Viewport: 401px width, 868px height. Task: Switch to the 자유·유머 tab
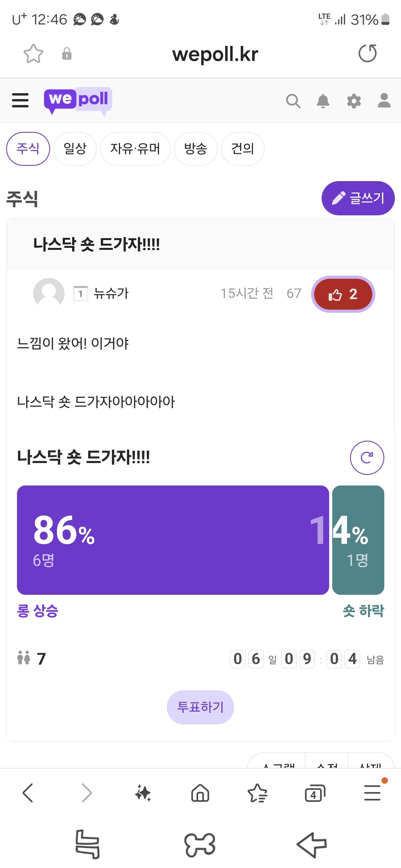pyautogui.click(x=135, y=149)
